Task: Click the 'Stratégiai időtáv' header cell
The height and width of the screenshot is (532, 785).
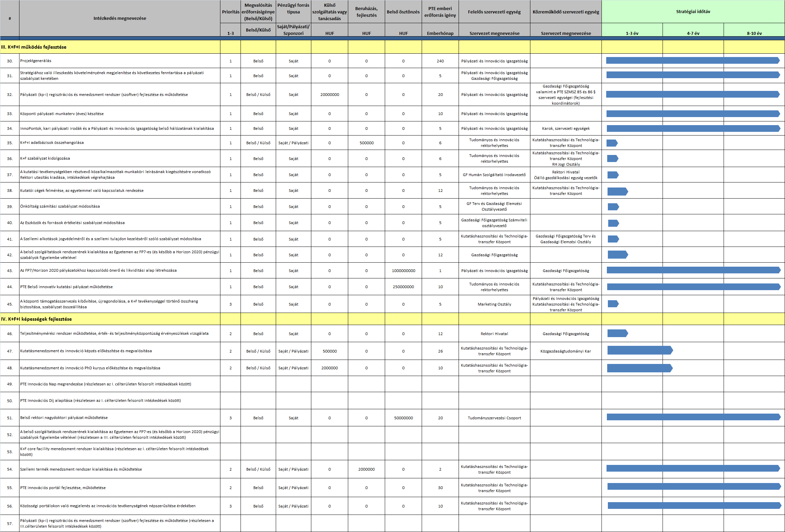Action: click(x=693, y=12)
